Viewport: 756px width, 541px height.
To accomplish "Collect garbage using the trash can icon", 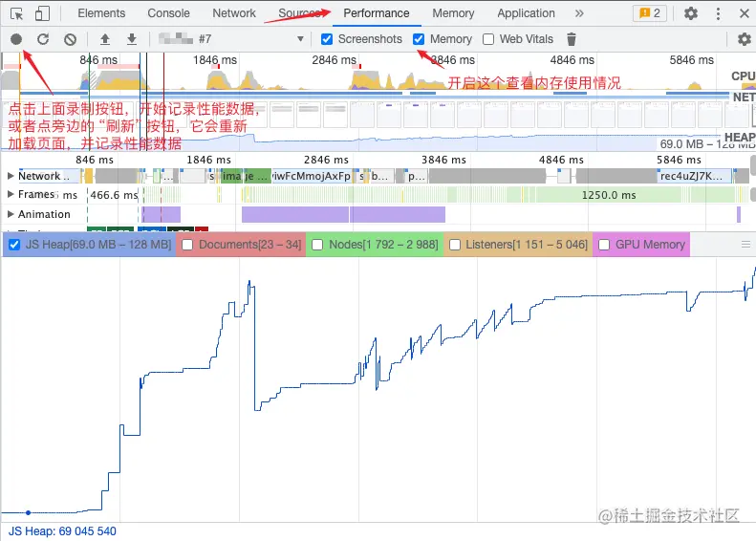I will point(572,39).
